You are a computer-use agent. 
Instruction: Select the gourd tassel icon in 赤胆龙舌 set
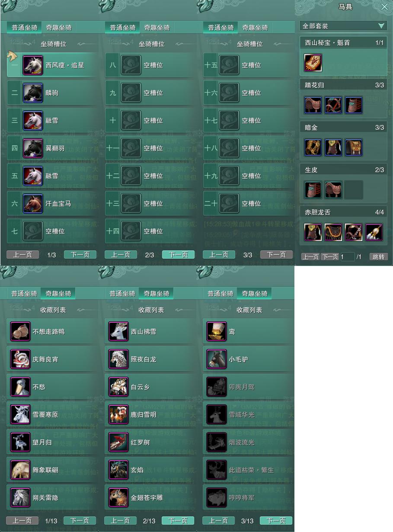[x=374, y=232]
